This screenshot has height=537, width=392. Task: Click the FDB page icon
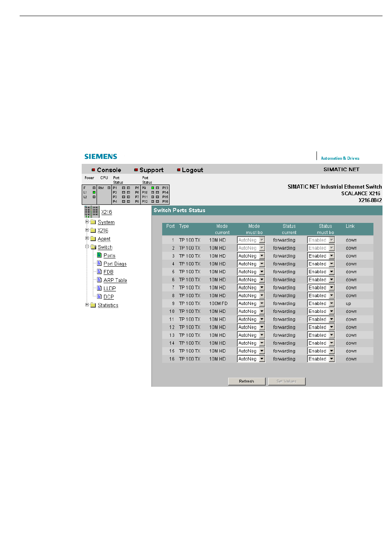click(x=99, y=272)
